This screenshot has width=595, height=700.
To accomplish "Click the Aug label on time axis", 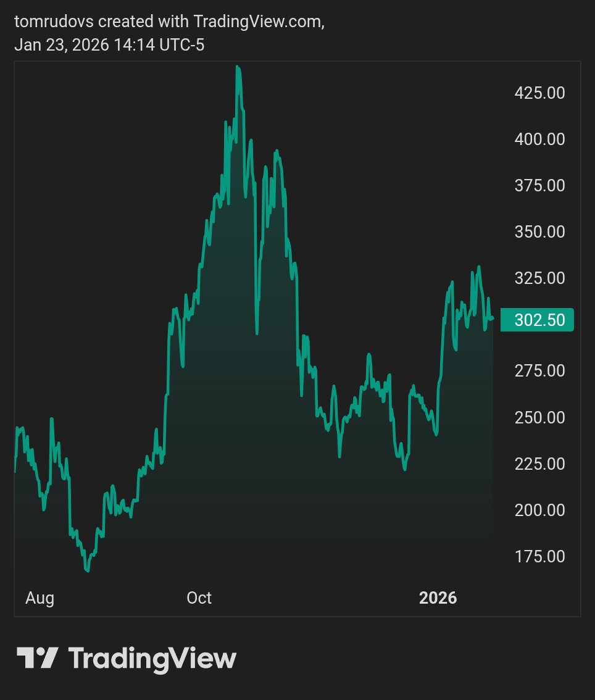I will (x=40, y=598).
